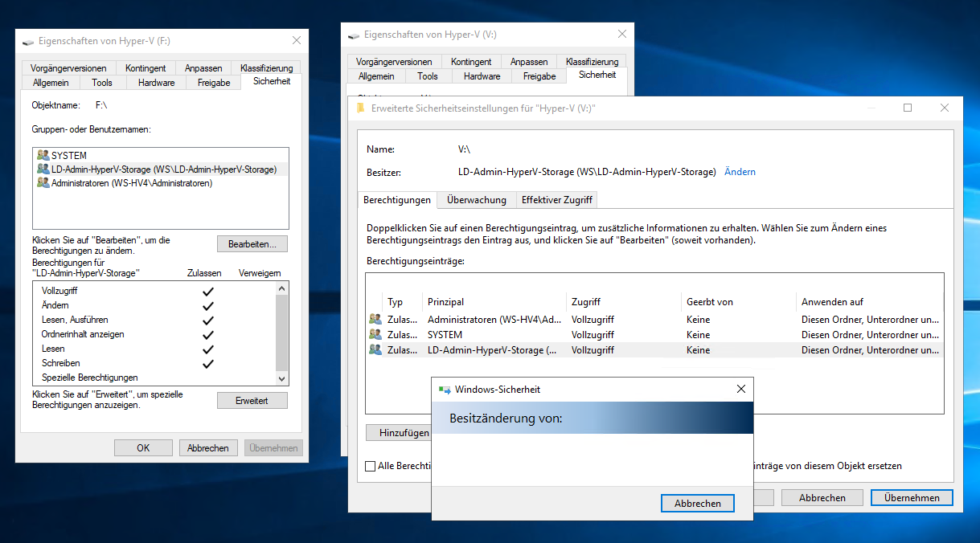Open Allgemein tab in V: properties
980x543 pixels.
(376, 76)
